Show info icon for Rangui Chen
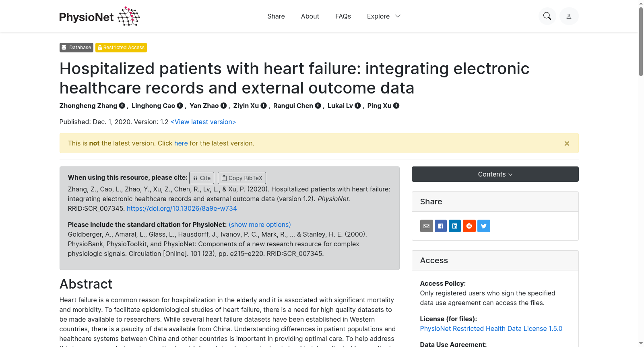 (x=318, y=106)
